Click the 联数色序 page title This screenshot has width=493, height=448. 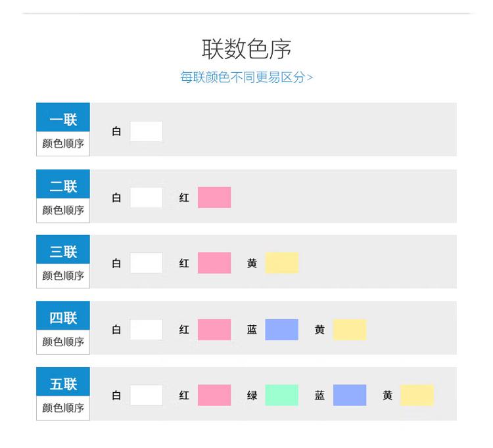[246, 49]
